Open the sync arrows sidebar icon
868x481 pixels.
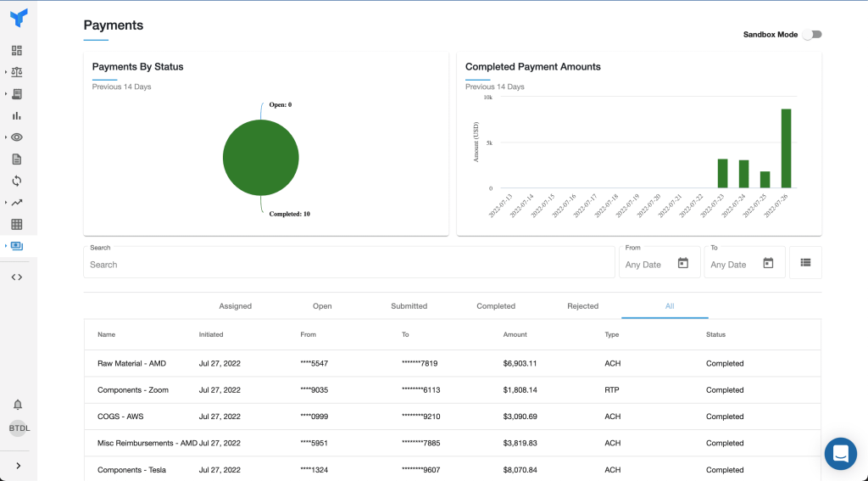click(17, 181)
